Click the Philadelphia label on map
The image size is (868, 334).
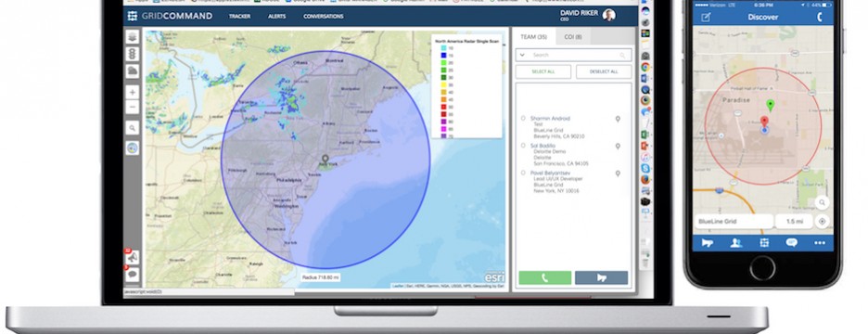[288, 180]
